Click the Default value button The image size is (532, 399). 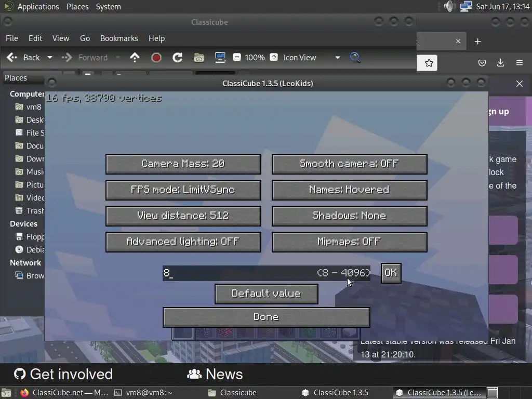(x=267, y=294)
